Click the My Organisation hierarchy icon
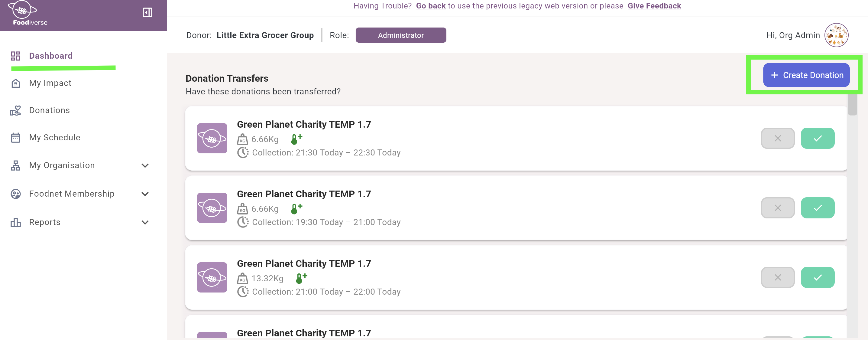The width and height of the screenshot is (868, 340). pos(15,165)
